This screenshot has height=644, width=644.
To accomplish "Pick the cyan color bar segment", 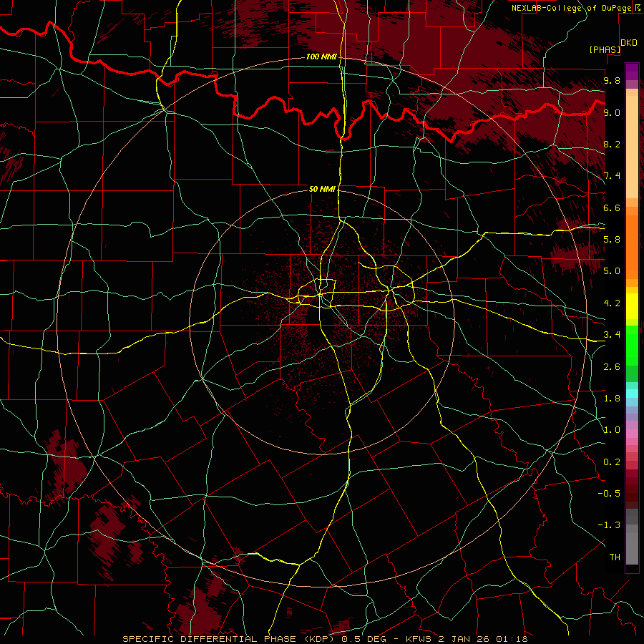I will [x=632, y=394].
